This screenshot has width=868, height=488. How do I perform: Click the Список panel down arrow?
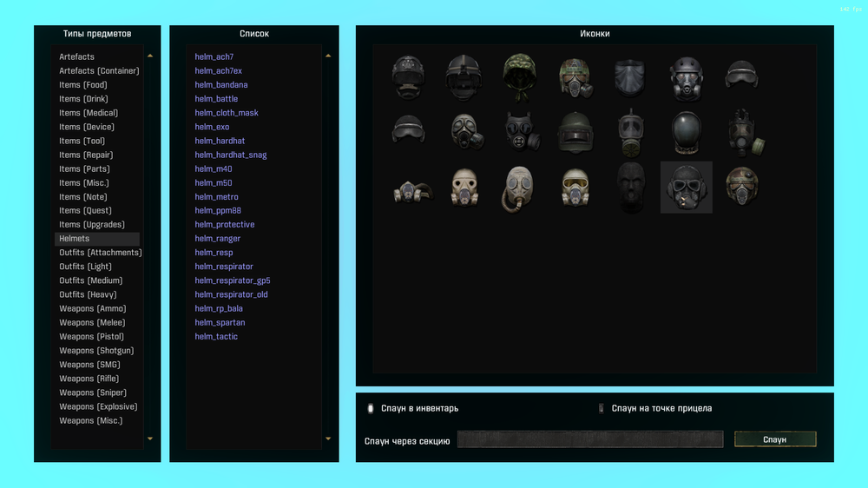click(328, 439)
